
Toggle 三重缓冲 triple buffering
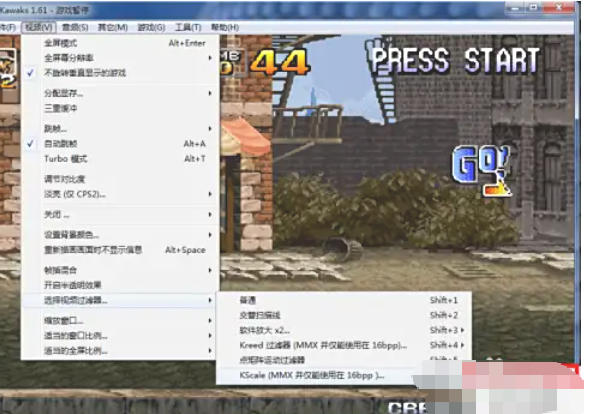120,108
